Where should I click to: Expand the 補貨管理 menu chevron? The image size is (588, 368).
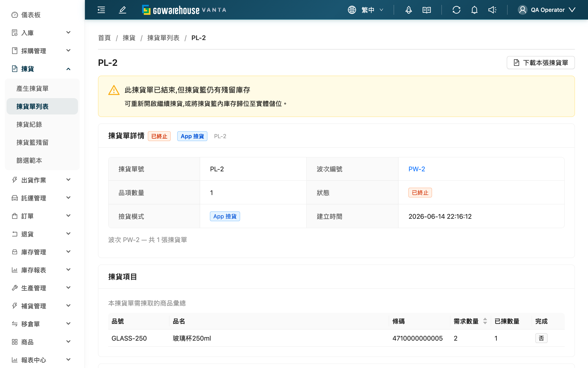coord(69,306)
